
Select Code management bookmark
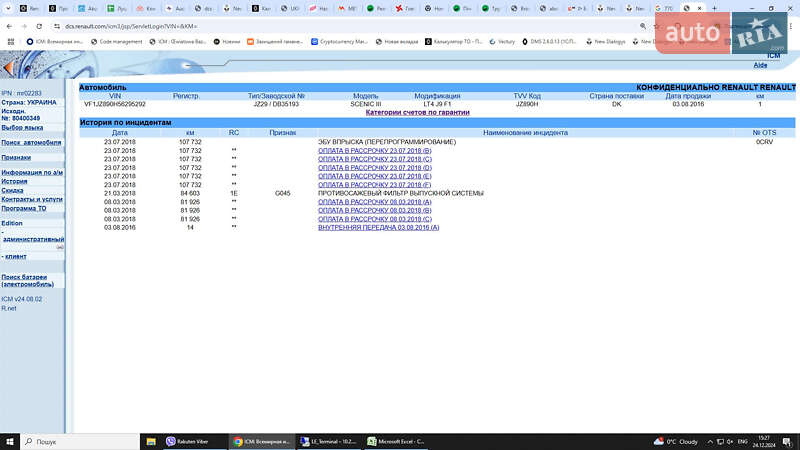(117, 42)
